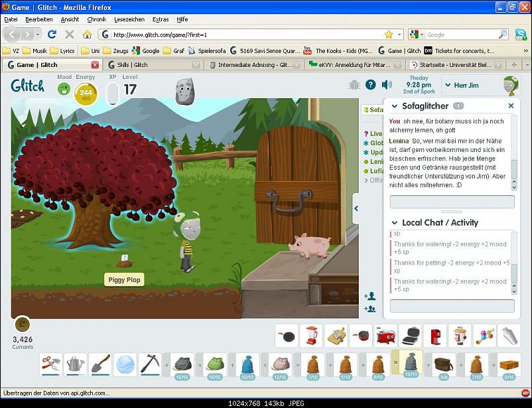Collapse the chat side panel arrow
532x408 pixels.
pyautogui.click(x=356, y=208)
